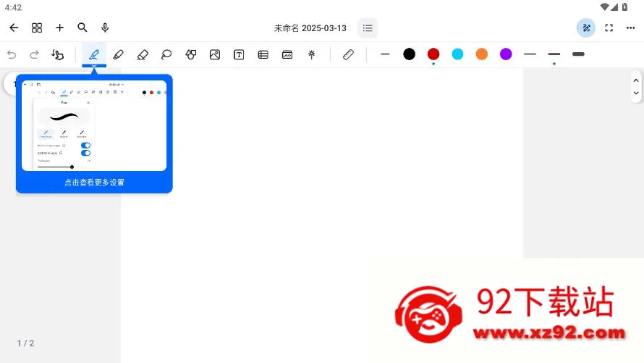Screen dimensions: 644x363
Task: Insert an image
Action: pos(215,54)
